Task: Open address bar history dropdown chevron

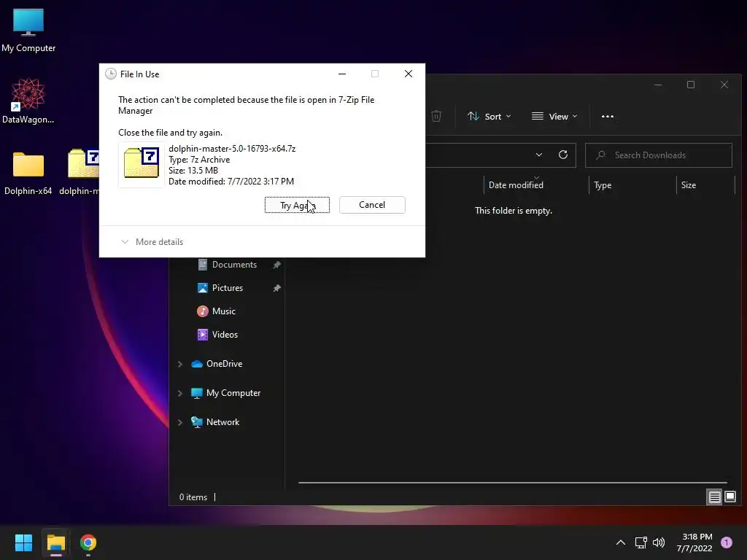Action: [x=539, y=155]
